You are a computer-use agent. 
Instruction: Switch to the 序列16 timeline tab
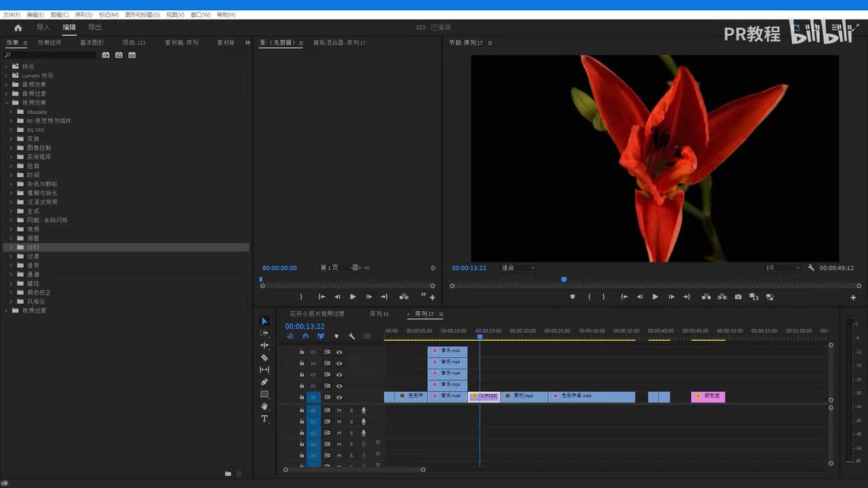379,314
